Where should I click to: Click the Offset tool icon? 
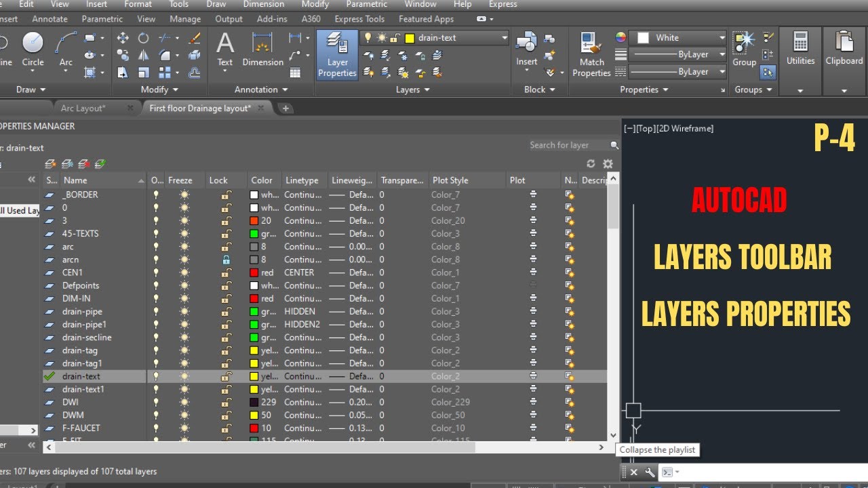pos(194,73)
